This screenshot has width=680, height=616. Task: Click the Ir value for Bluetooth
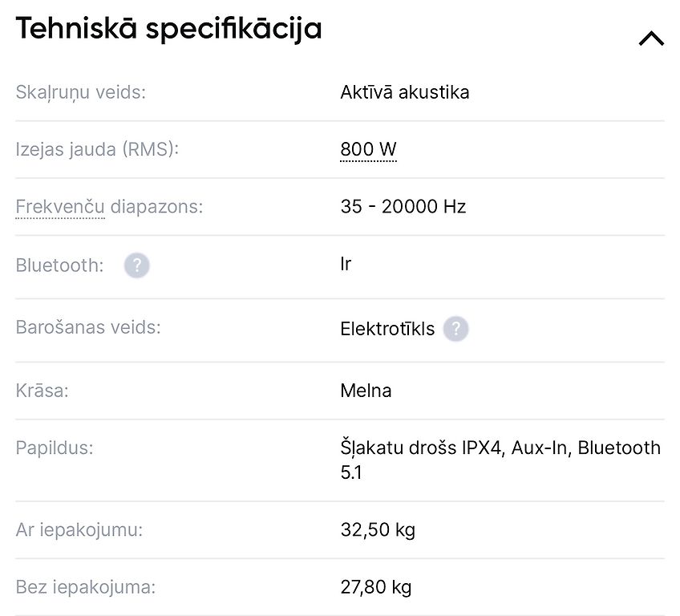346,264
